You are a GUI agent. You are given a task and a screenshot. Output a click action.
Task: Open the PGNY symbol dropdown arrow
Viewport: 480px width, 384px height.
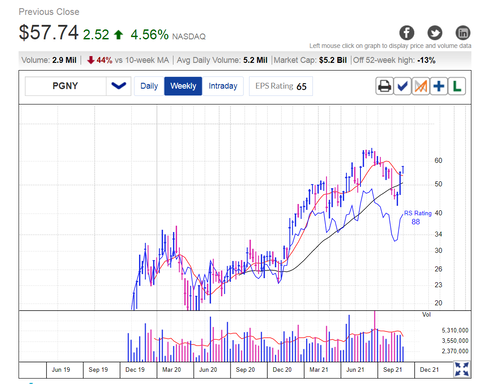[119, 86]
